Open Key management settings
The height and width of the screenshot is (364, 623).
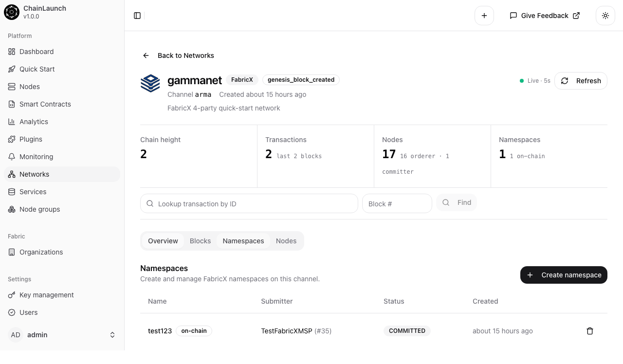(x=46, y=295)
